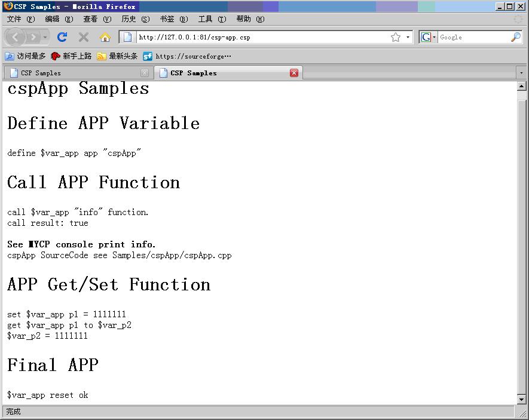
Task: Click the search magnifier icon
Action: coord(516,37)
